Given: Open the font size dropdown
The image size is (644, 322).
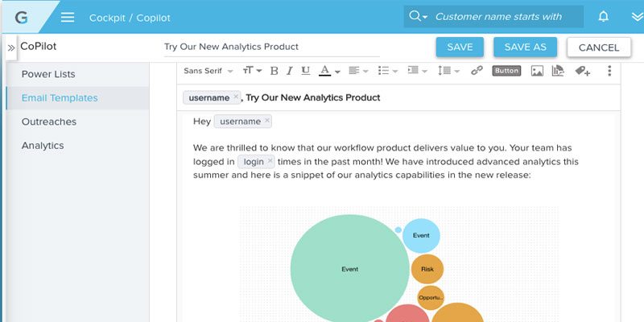Looking at the screenshot, I should tap(252, 71).
